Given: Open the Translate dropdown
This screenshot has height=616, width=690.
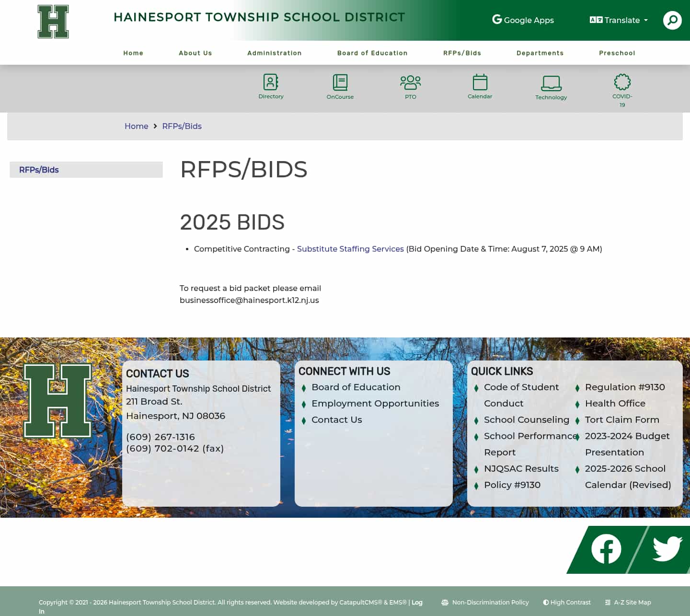Looking at the screenshot, I should click(618, 20).
